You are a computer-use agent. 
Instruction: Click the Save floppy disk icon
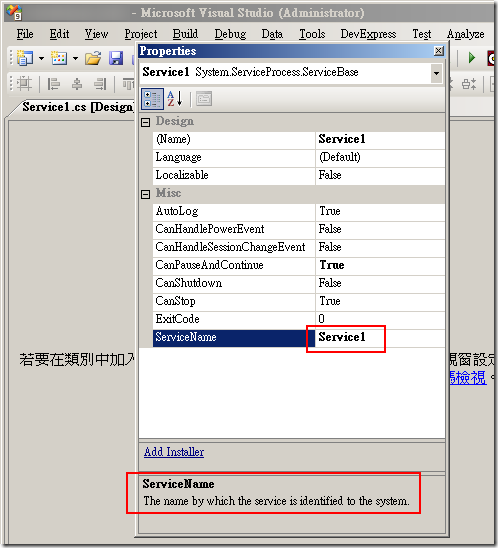[116, 58]
